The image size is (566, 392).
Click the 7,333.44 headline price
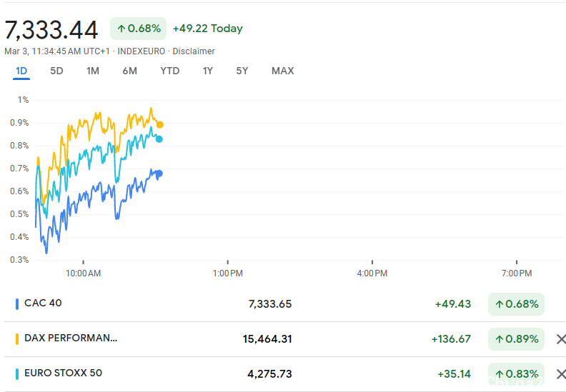click(x=51, y=29)
